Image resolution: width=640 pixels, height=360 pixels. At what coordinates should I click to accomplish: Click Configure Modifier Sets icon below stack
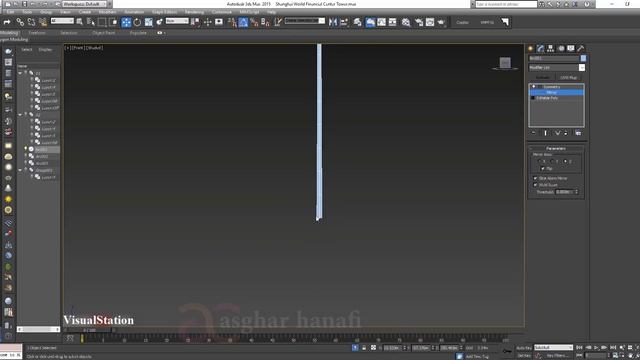(578, 133)
